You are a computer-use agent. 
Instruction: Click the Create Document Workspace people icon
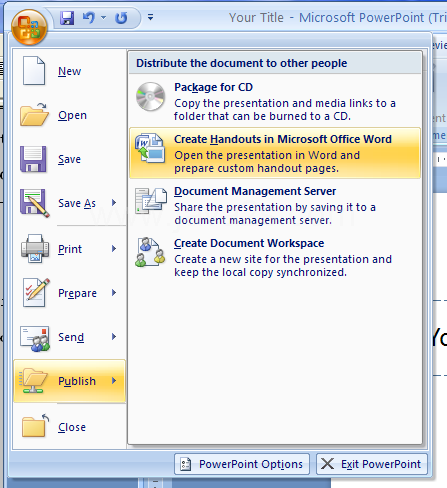pos(150,252)
